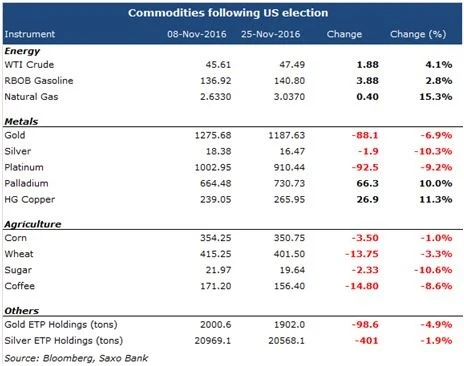Select the Sugar row label
Screen dimensions: 464x366
18,270
